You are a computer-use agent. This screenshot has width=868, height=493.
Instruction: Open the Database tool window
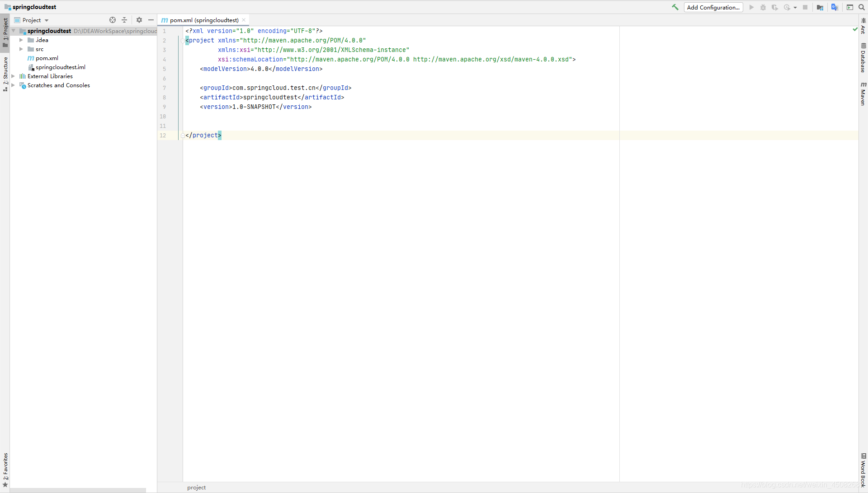(863, 57)
